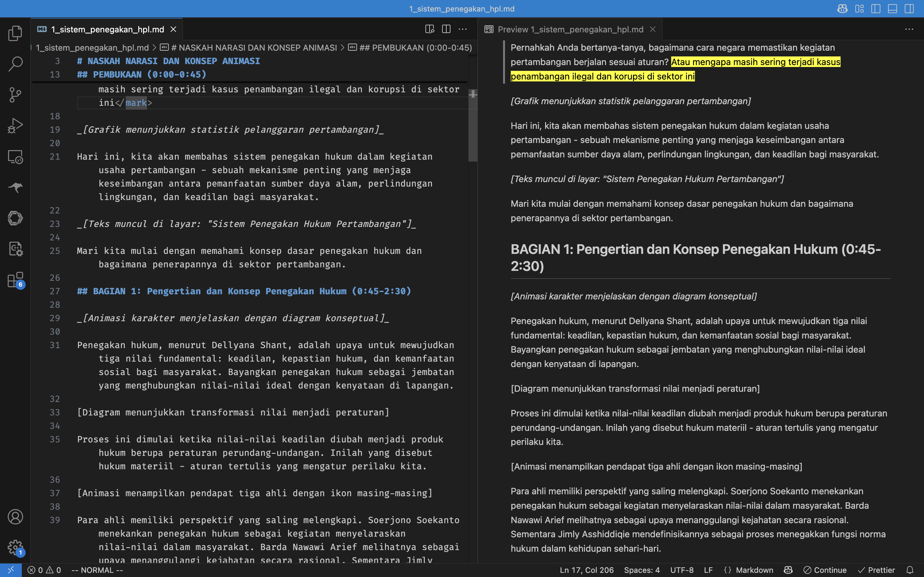Open the Explorer view in activity bar
924x577 pixels.
pos(15,33)
